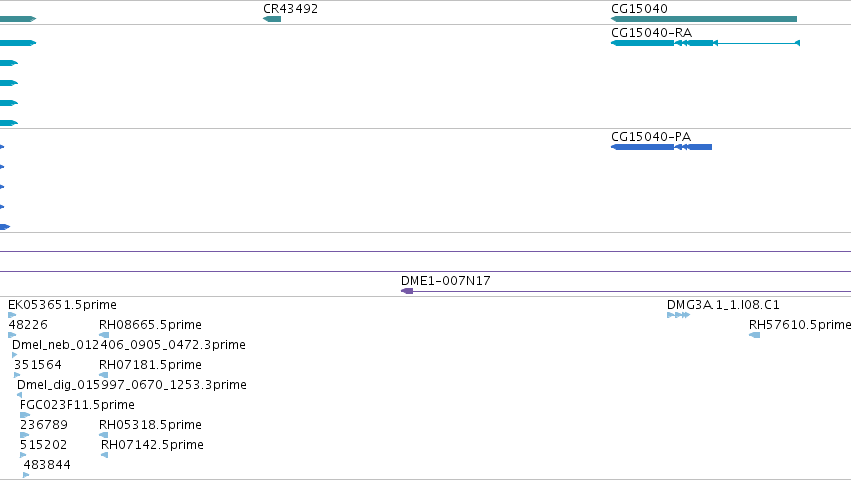Click the 48226 feature label
Image resolution: width=851 pixels, height=480 pixels.
click(x=28, y=325)
